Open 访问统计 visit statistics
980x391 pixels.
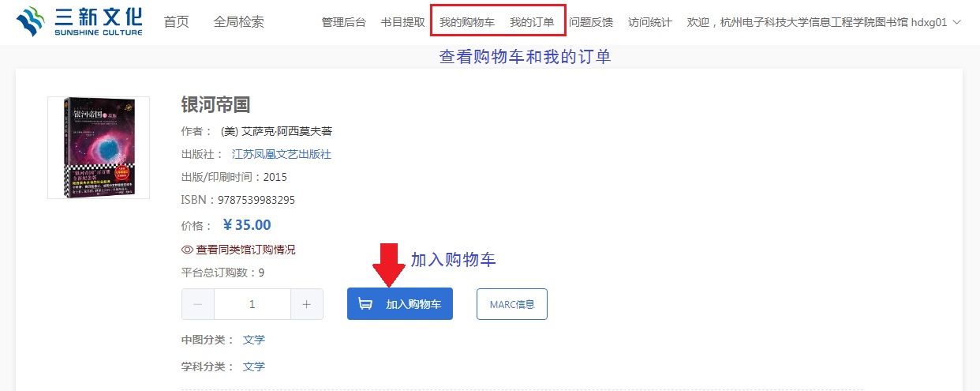[x=650, y=22]
